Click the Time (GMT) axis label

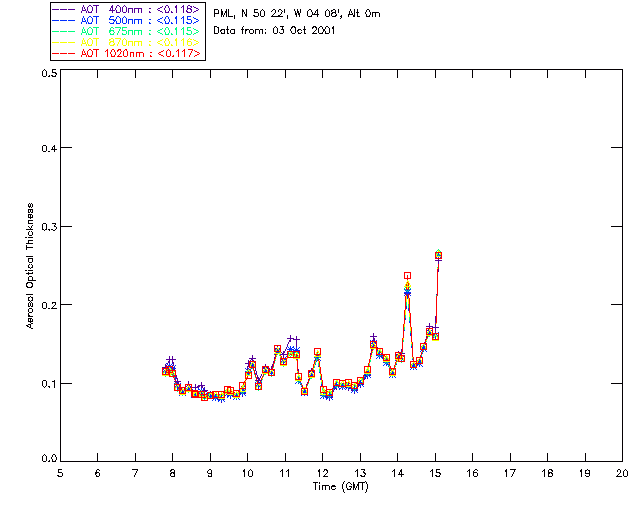[340, 487]
